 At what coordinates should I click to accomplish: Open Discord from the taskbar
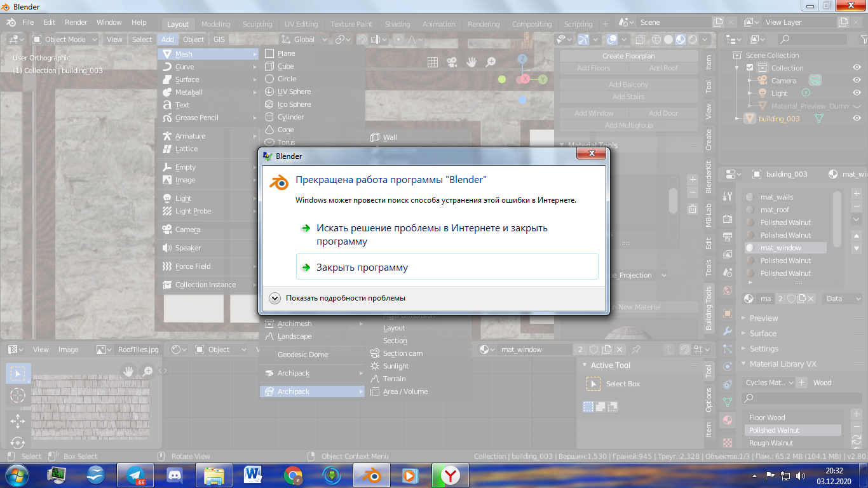(174, 475)
